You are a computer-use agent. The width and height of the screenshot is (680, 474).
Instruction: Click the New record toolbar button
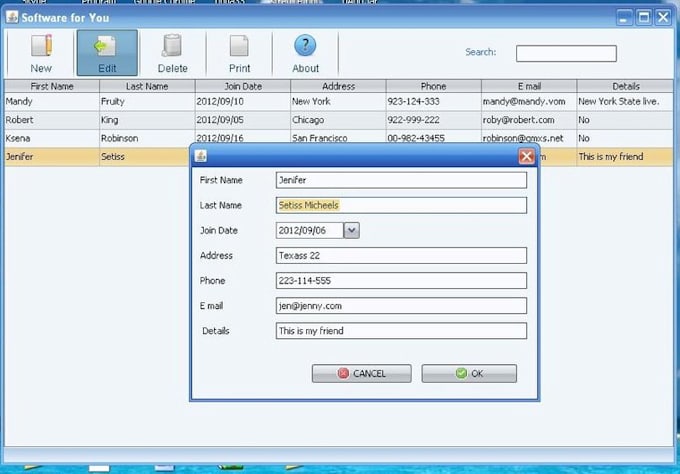point(41,53)
